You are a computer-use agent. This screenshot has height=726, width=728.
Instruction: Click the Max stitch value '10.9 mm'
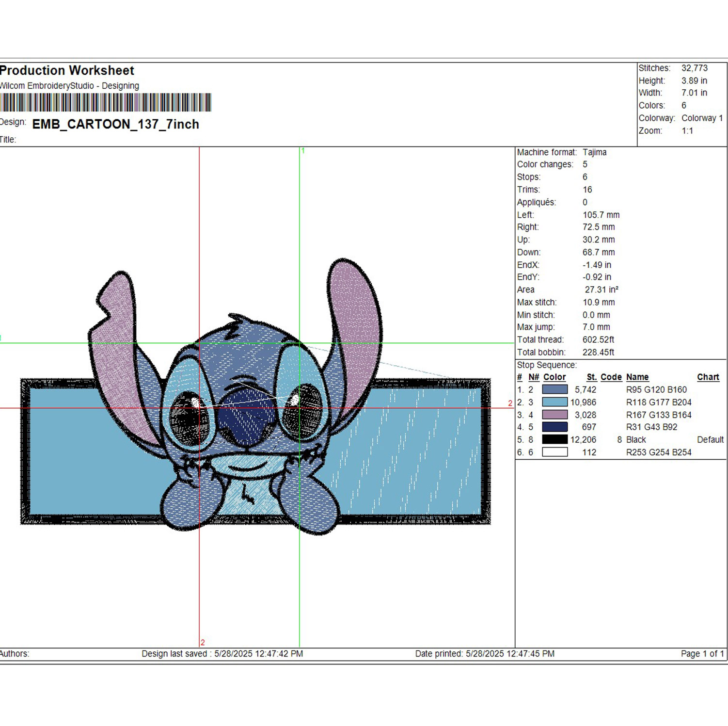tap(599, 302)
